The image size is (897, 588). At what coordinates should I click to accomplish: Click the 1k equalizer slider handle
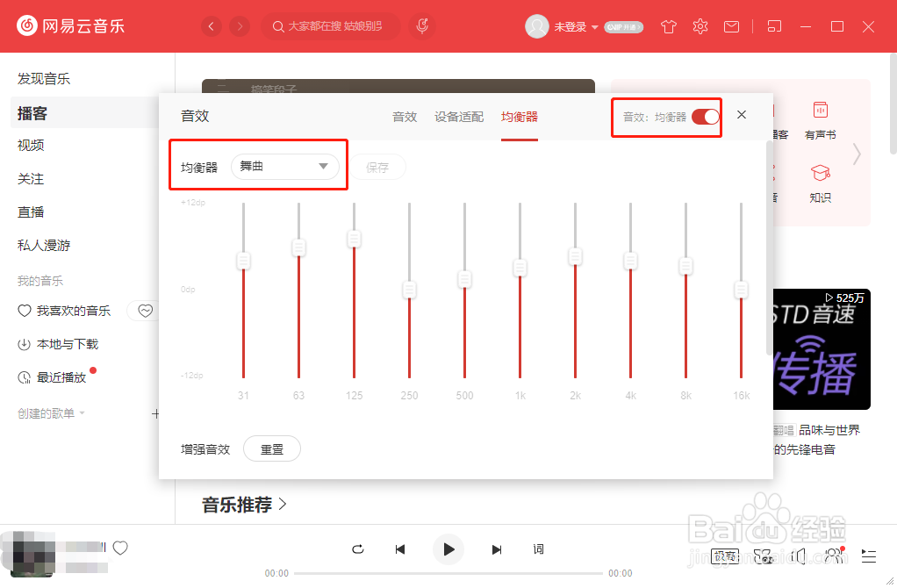pos(520,268)
